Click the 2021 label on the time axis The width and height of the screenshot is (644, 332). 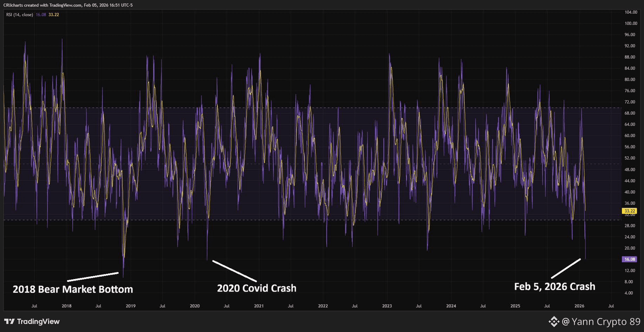(x=259, y=306)
